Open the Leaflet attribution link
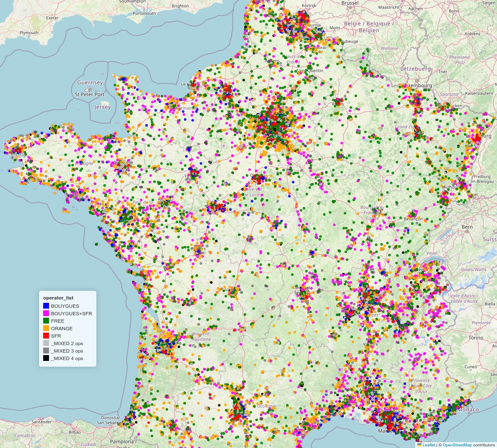The height and width of the screenshot is (448, 497). click(x=429, y=445)
